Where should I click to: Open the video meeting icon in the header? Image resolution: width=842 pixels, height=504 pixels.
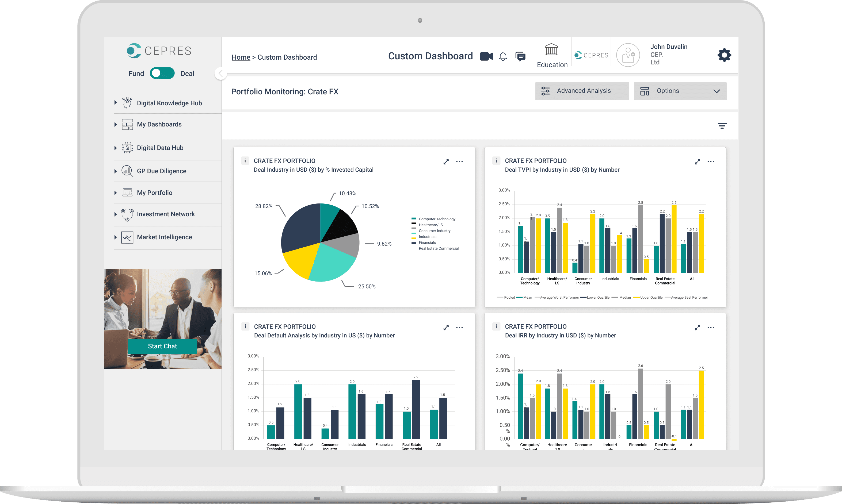point(486,56)
